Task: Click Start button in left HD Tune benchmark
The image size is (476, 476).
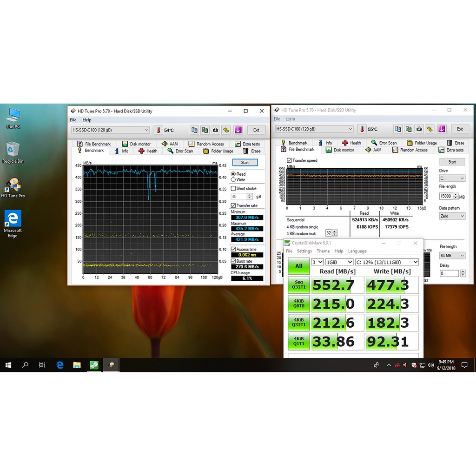Action: coord(245,163)
